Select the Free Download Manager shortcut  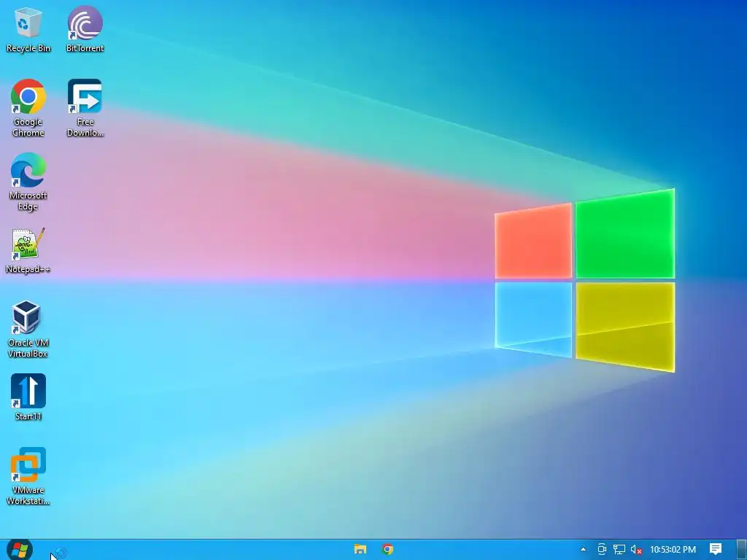pos(85,109)
